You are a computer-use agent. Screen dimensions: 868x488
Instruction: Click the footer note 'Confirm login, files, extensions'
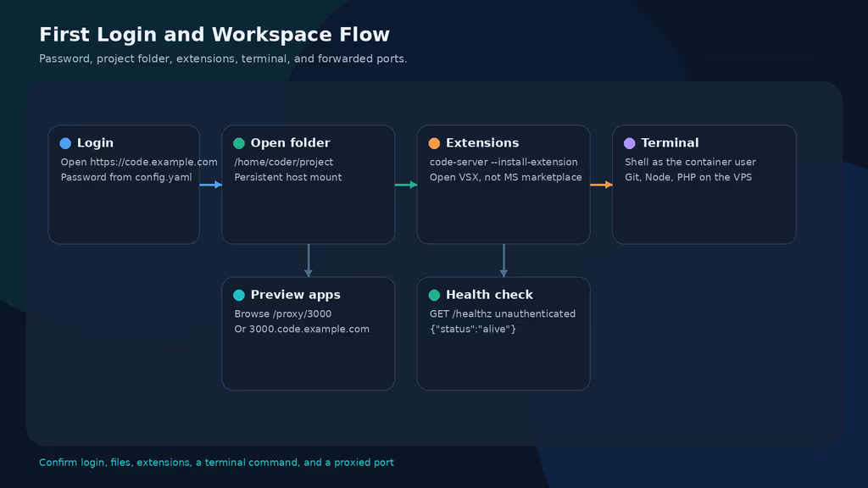pos(216,462)
